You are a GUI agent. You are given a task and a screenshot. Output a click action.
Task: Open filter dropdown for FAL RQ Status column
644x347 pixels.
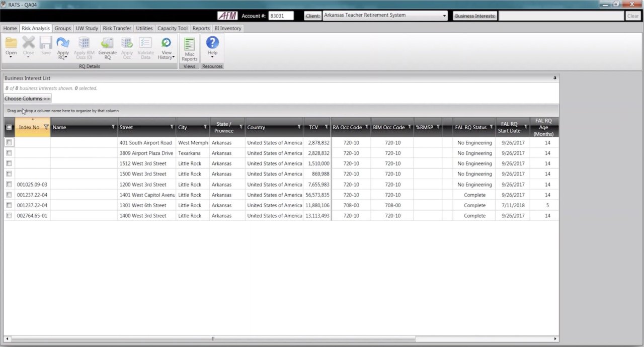point(491,127)
